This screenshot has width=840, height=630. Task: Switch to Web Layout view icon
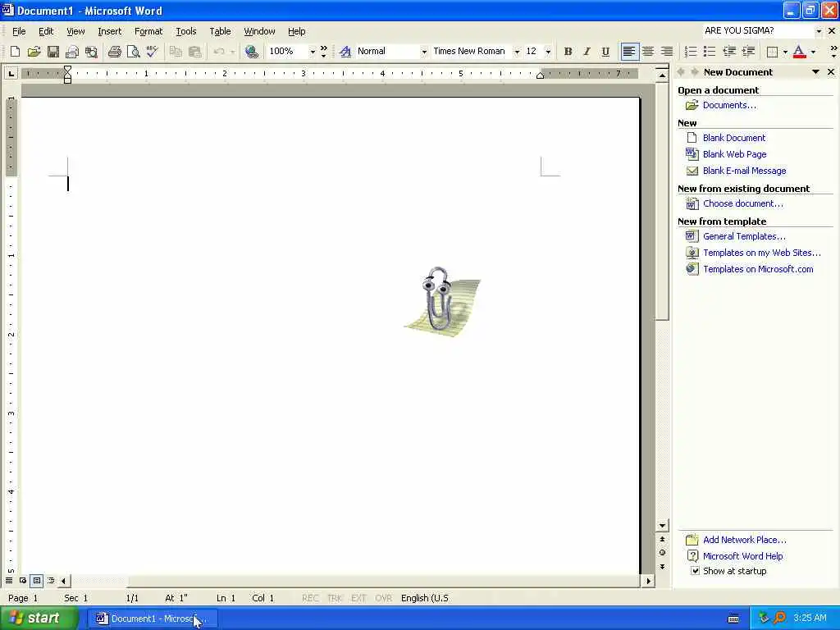[23, 580]
